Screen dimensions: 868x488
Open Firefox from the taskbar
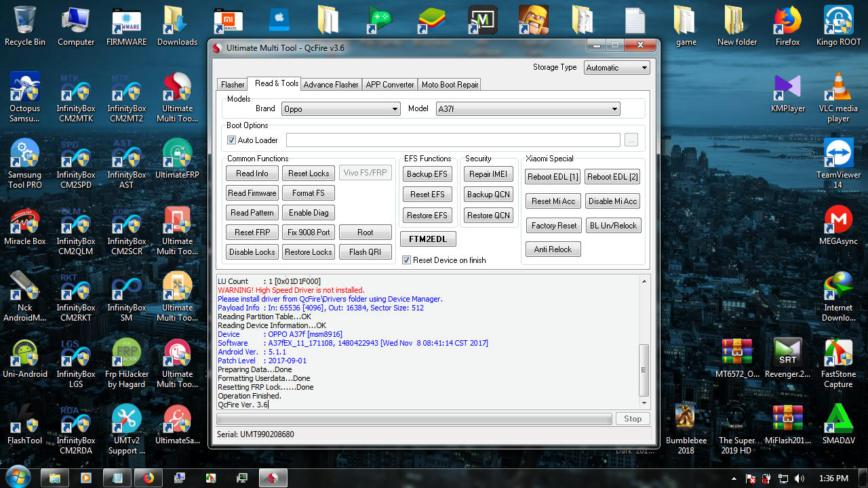pyautogui.click(x=149, y=478)
